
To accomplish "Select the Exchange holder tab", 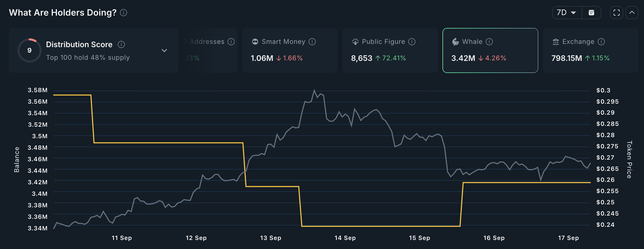I will coord(590,50).
